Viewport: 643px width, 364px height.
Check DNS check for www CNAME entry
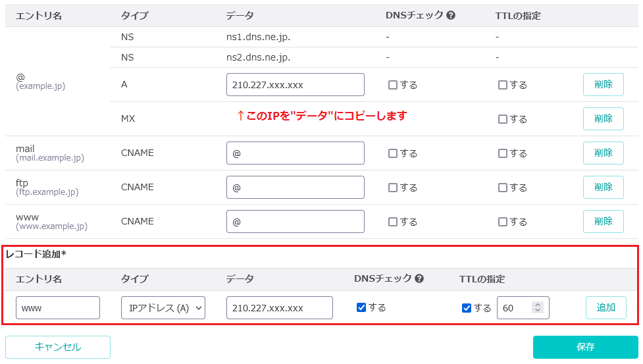393,222
